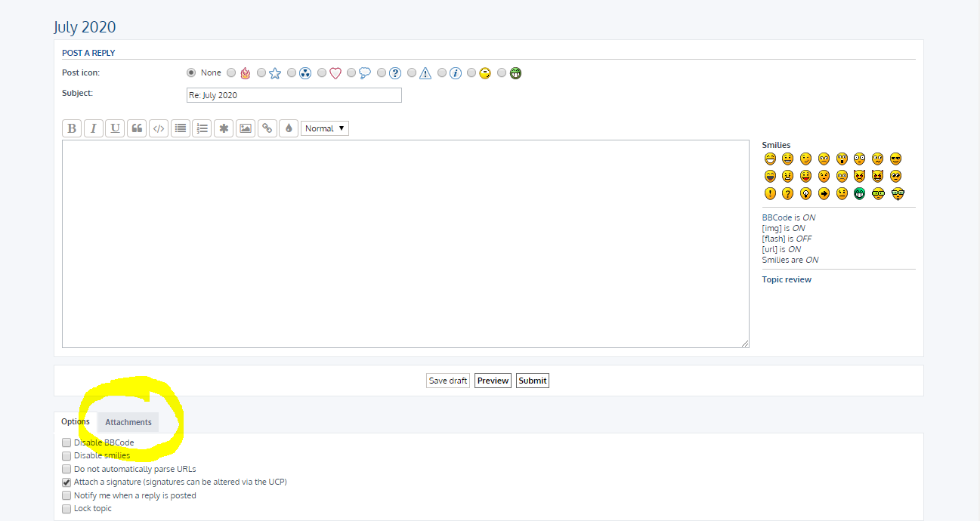The image size is (980, 521).
Task: Click into the Subject text field
Action: pyautogui.click(x=294, y=95)
